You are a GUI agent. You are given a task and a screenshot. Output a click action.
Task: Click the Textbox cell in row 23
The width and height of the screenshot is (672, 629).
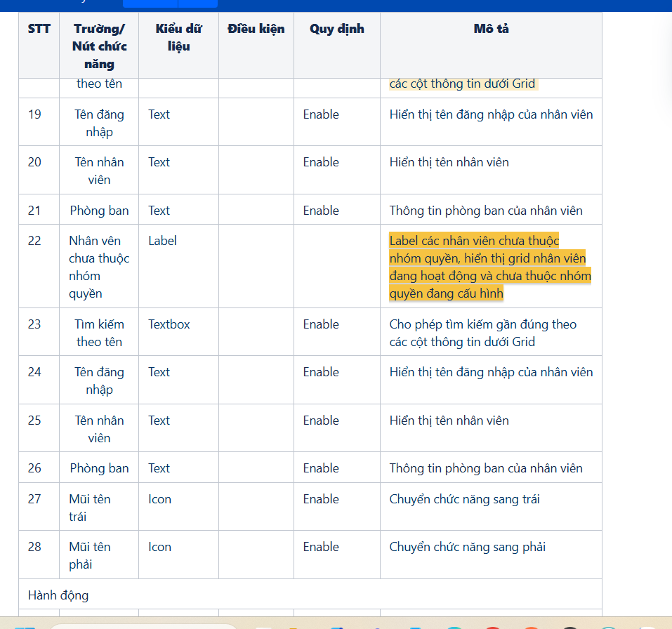point(169,324)
